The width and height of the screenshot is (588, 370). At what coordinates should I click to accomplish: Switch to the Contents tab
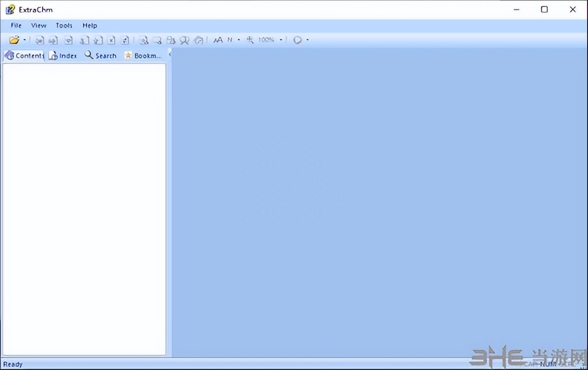tap(24, 56)
